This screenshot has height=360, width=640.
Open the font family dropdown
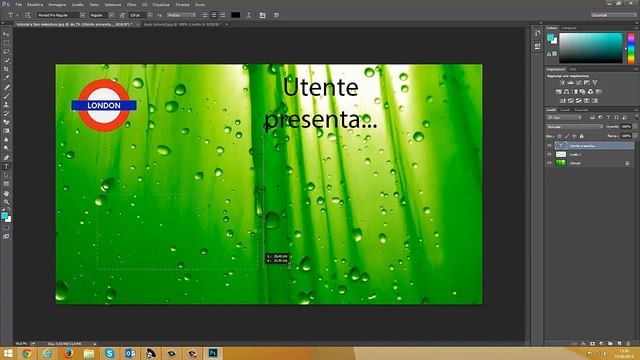pyautogui.click(x=82, y=15)
